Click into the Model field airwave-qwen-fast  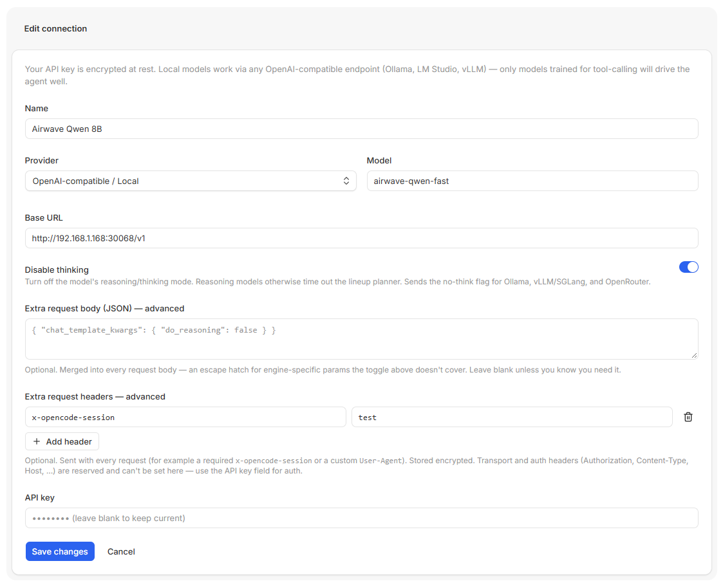(x=532, y=181)
